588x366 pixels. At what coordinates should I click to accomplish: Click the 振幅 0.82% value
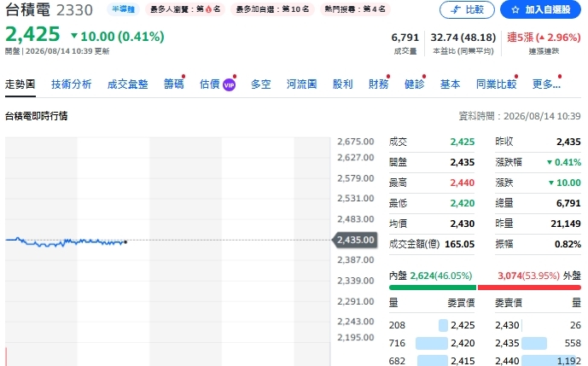coord(568,244)
